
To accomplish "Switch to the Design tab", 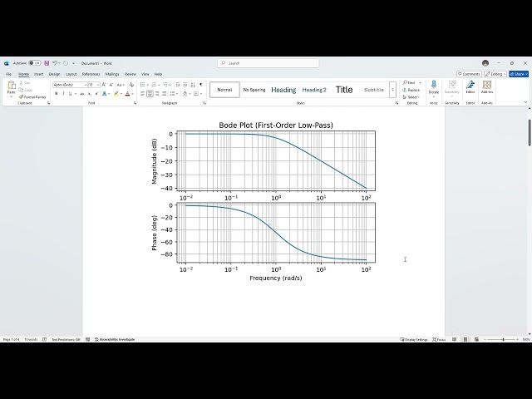I will coord(54,74).
